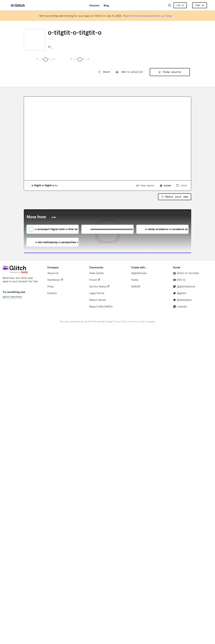Open project named with many o's

coord(107,229)
